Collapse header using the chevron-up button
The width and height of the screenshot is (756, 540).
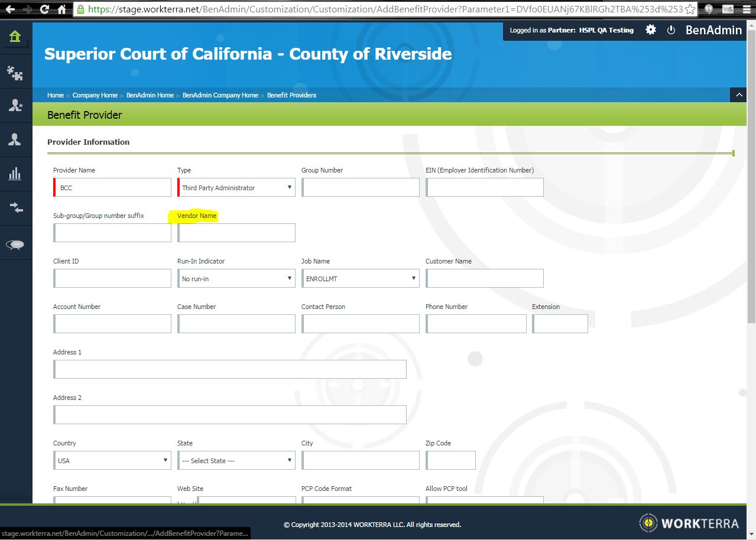[x=738, y=95]
